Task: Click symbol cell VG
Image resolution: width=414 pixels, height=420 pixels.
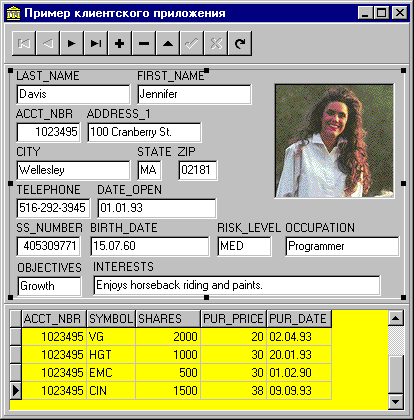Action: click(111, 337)
